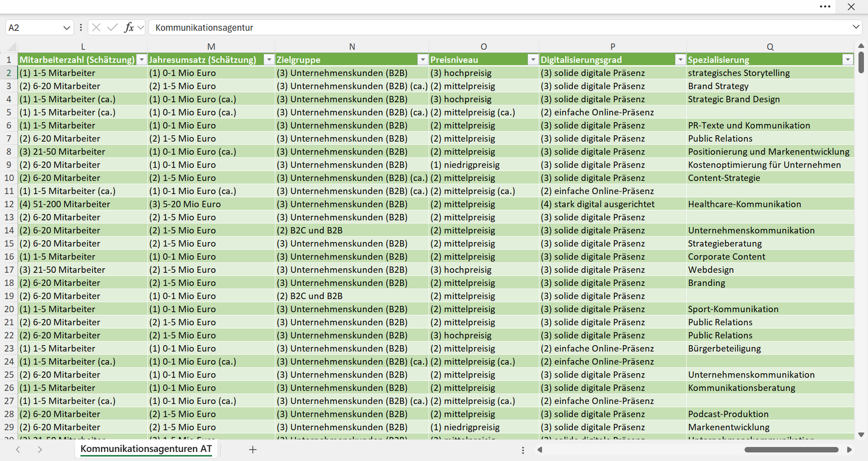The height and width of the screenshot is (461, 868).
Task: Select row 12 header
Action: coord(9,204)
